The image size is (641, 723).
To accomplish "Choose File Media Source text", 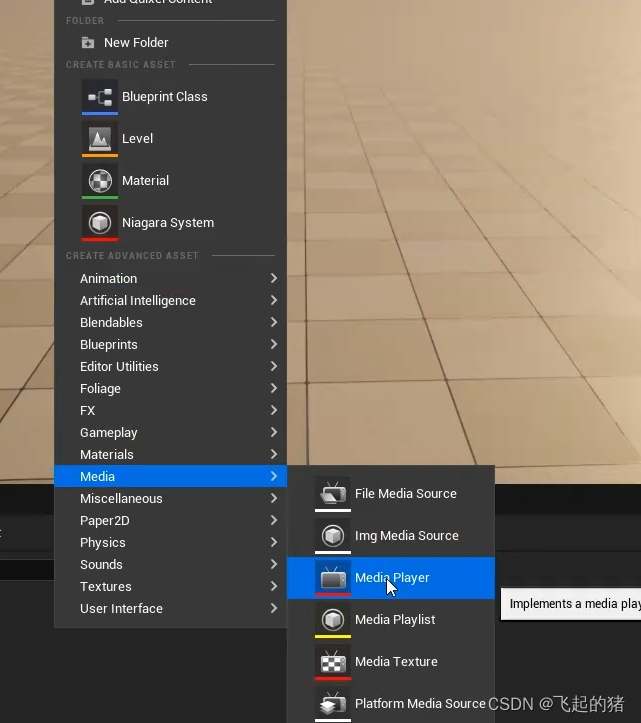I will tap(406, 494).
